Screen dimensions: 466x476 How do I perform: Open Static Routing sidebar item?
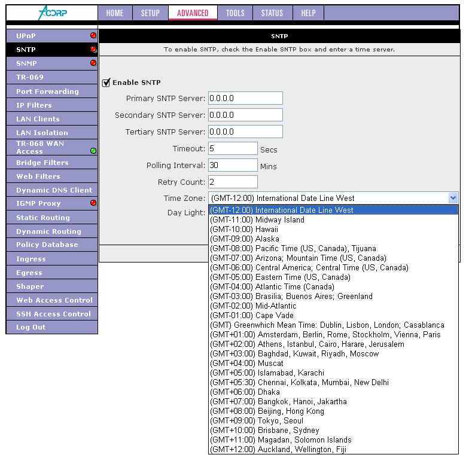(51, 217)
